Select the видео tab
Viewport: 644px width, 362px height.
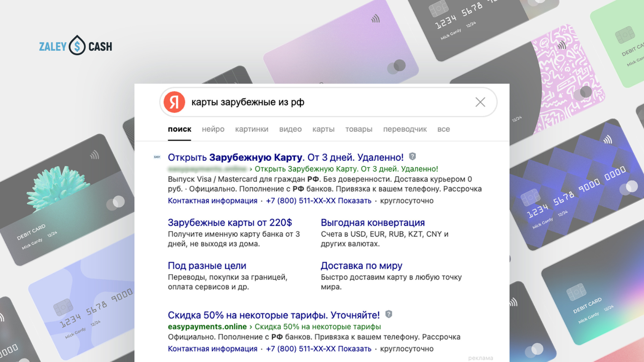(290, 129)
